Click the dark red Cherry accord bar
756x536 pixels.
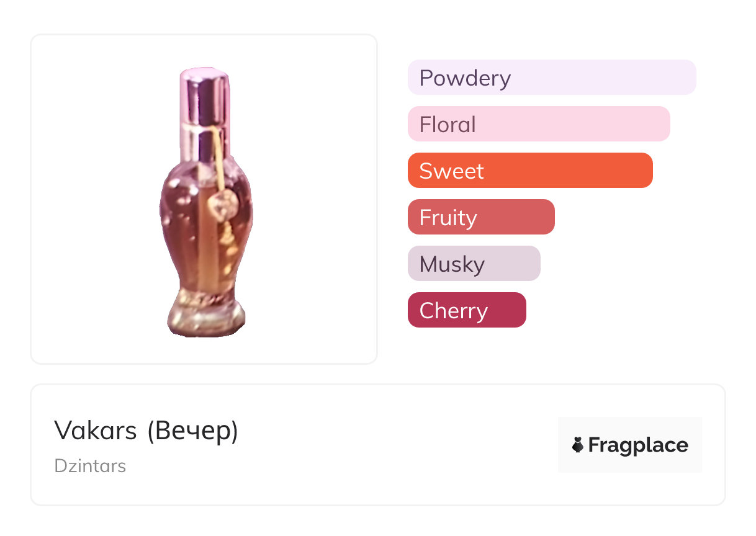(466, 310)
